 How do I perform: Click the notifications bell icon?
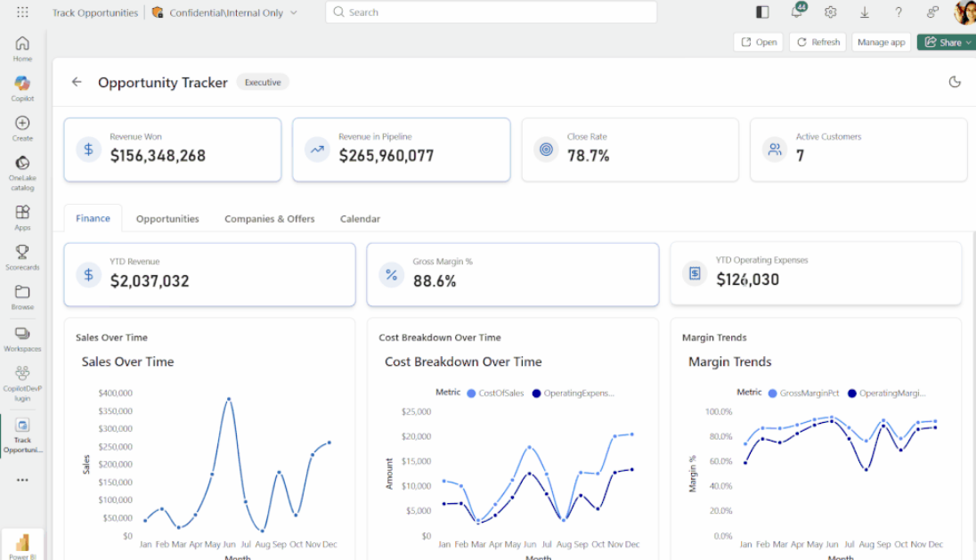pyautogui.click(x=797, y=12)
